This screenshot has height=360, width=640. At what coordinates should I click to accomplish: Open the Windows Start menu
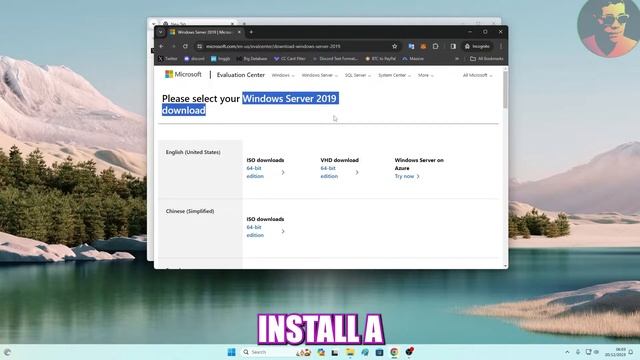[231, 352]
